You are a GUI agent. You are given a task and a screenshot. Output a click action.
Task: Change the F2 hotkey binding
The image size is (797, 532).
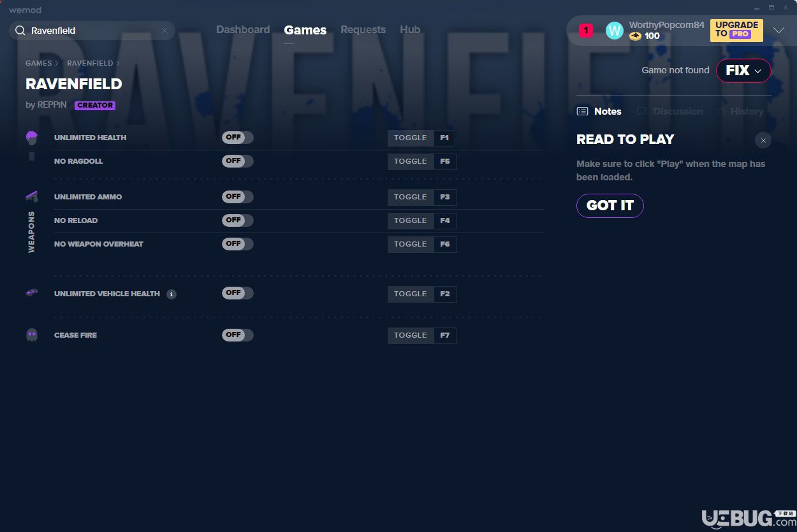point(445,294)
